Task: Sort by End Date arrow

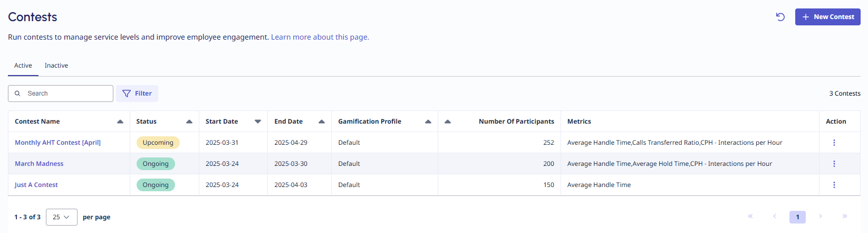Action: [322, 122]
